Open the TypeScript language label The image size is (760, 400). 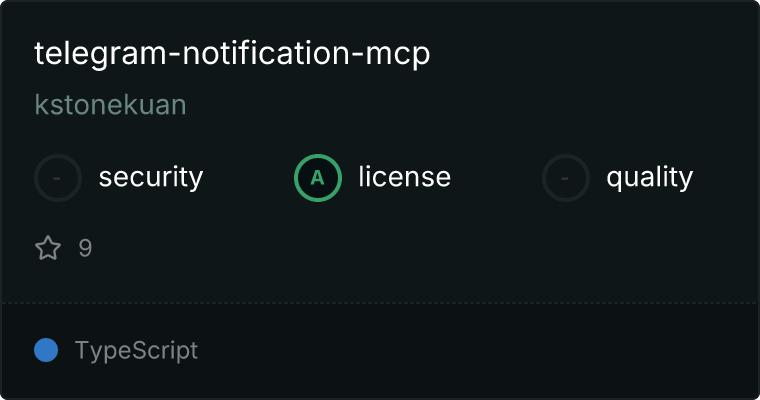136,351
